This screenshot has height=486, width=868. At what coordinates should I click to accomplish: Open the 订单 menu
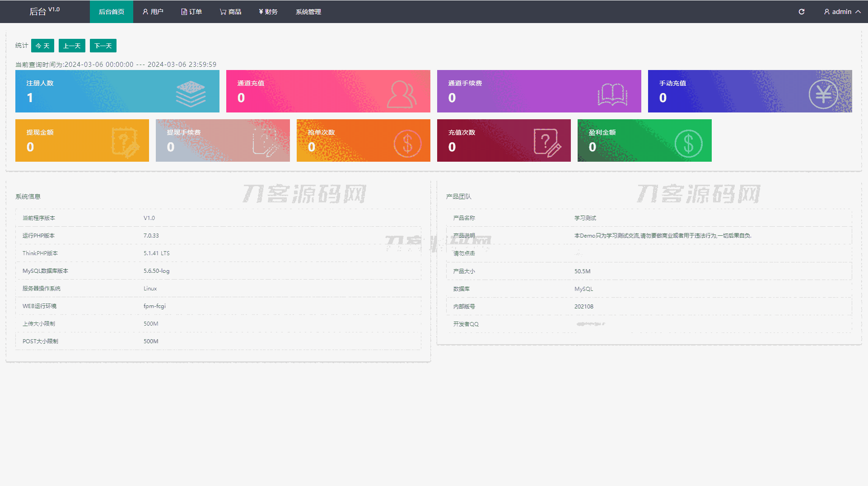(x=191, y=12)
